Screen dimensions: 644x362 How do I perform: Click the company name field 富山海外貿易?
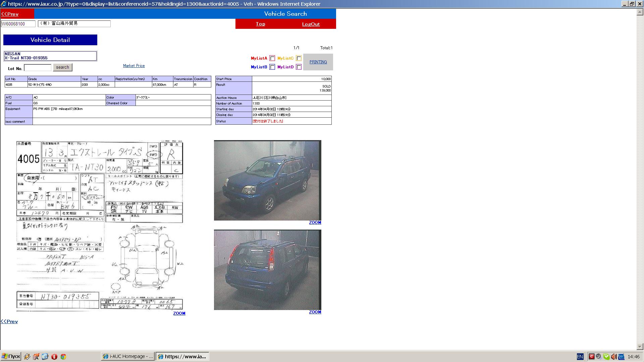pyautogui.click(x=74, y=23)
